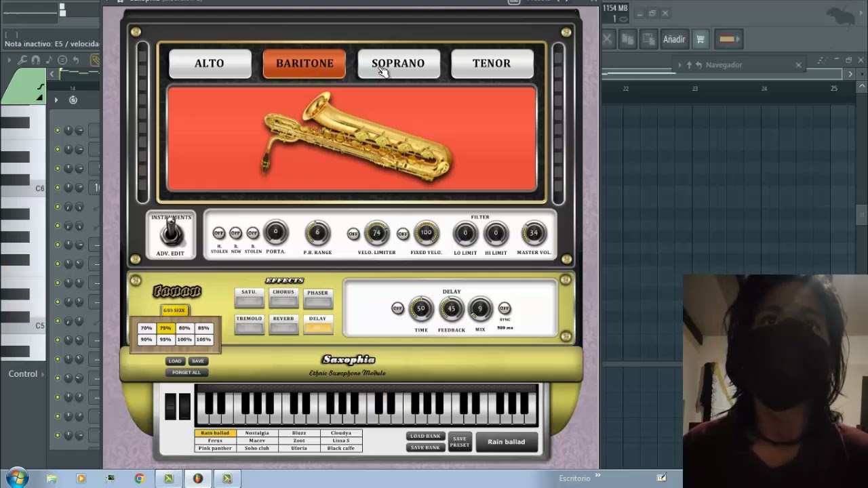
Task: Open the FL Studio taskbar icon
Action: coord(198,479)
